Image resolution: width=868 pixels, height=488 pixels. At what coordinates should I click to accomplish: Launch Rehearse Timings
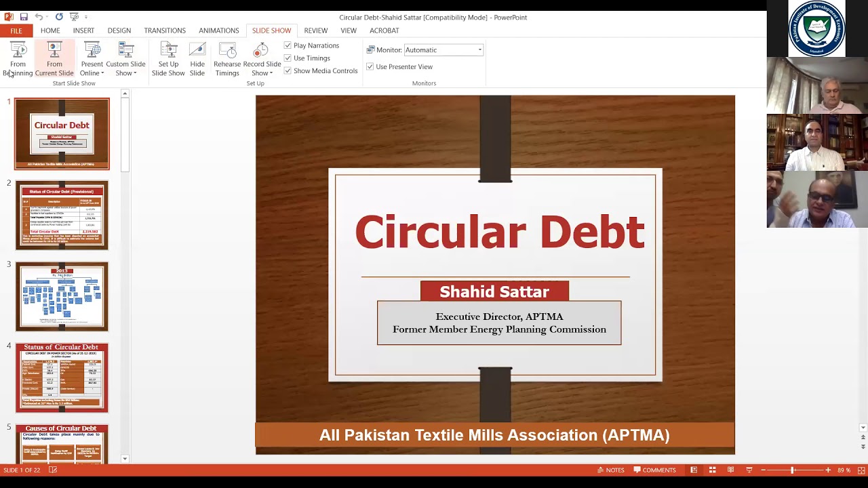coord(227,59)
